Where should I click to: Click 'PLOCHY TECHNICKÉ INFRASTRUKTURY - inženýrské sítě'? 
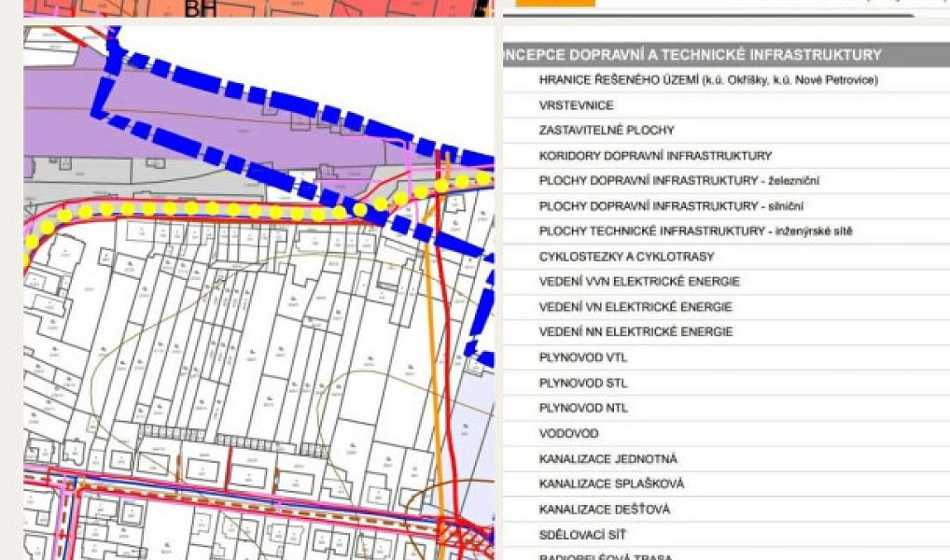[x=726, y=231]
